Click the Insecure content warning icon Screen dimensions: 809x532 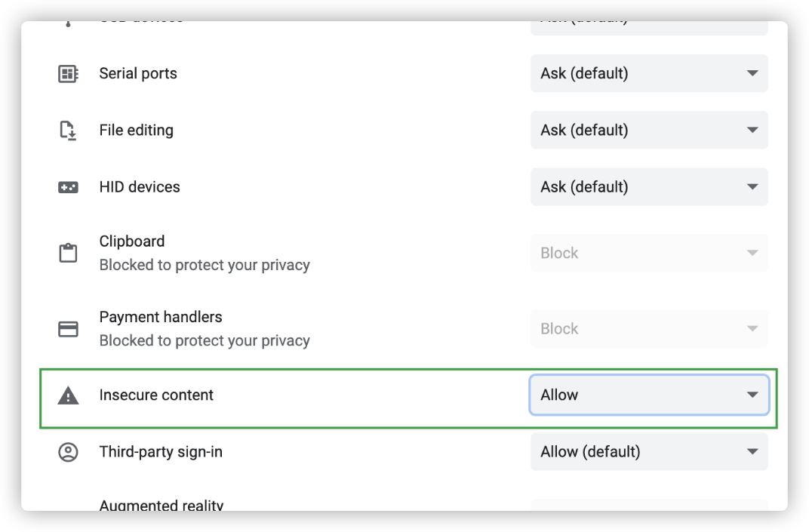69,395
